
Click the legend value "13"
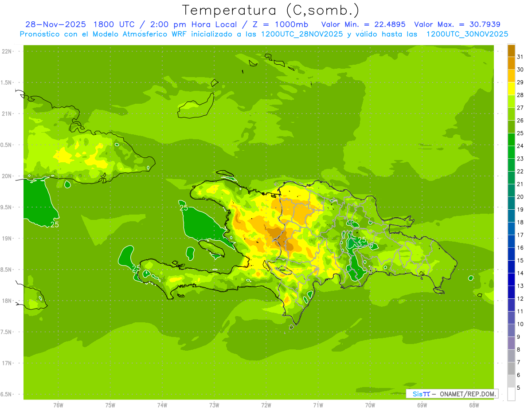520,286
